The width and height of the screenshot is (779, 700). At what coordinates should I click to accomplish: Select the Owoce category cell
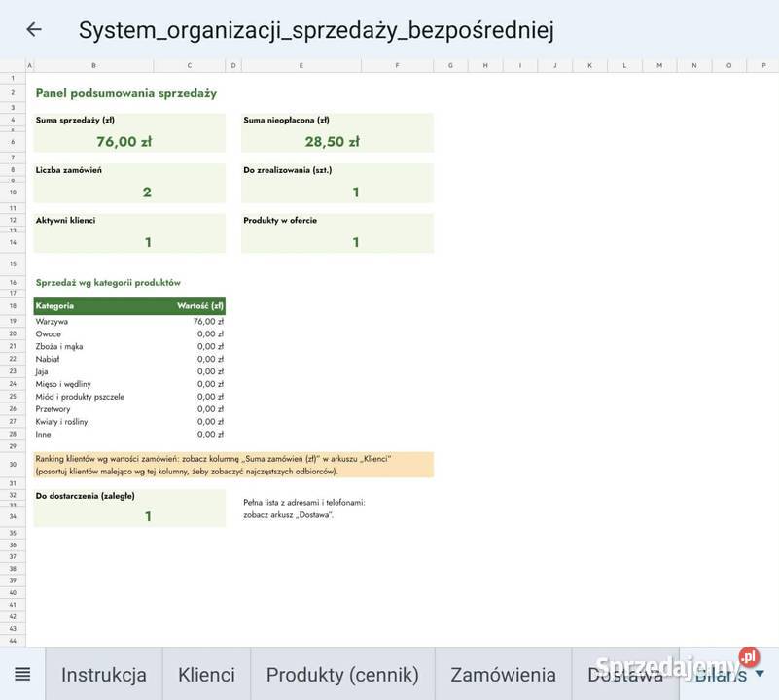click(93, 333)
